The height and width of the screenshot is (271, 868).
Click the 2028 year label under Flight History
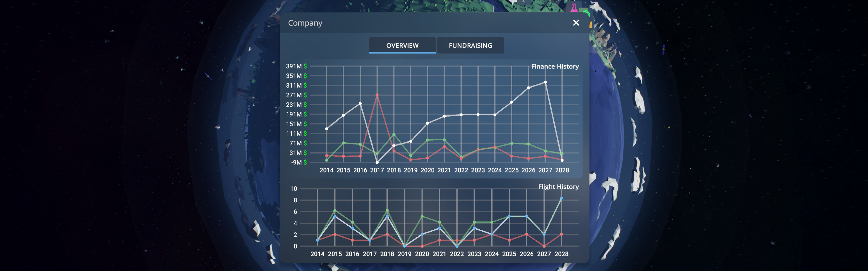(561, 254)
